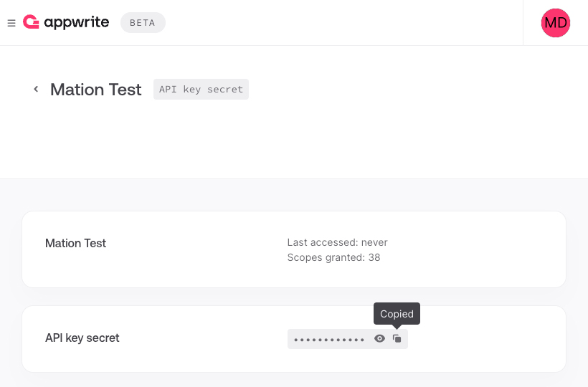The height and width of the screenshot is (387, 588).
Task: Go back using the left chevron
Action: (36, 89)
